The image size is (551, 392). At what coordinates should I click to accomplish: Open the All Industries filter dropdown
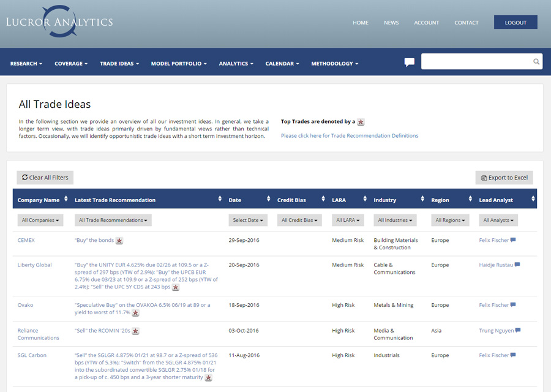(x=395, y=220)
